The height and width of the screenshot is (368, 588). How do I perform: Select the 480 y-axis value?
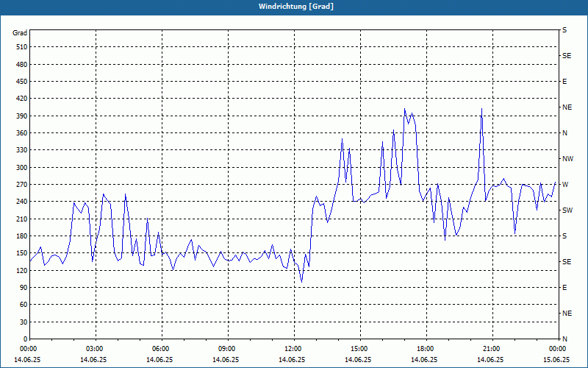click(x=21, y=64)
